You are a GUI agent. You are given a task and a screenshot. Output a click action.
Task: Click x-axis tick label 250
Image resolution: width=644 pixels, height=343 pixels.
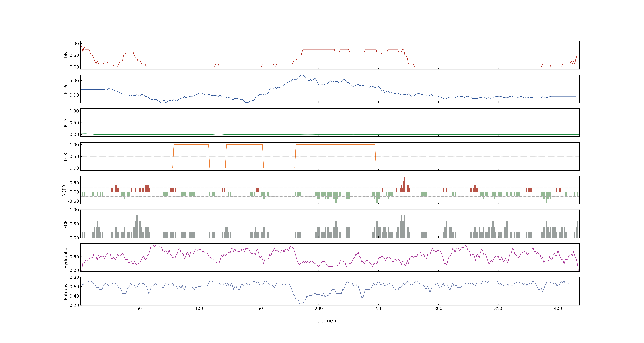(378, 309)
